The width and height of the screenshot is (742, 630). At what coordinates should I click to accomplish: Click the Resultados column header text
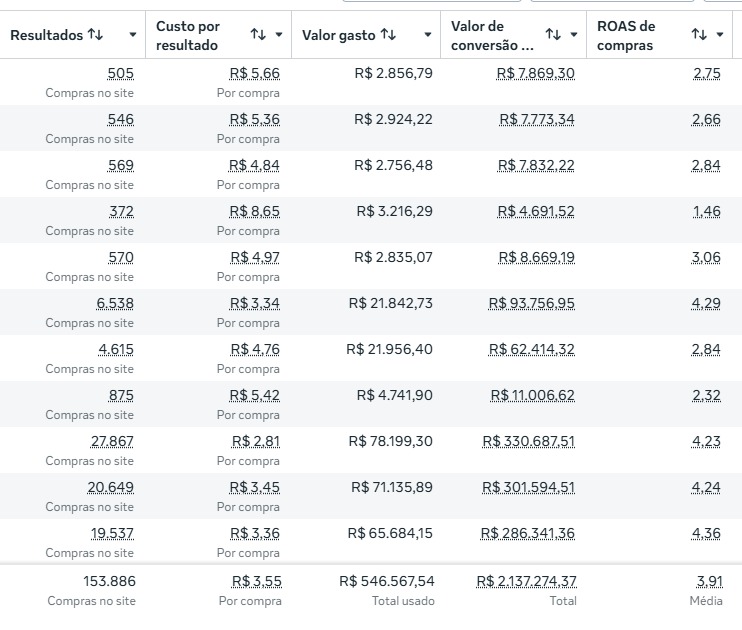(x=46, y=35)
